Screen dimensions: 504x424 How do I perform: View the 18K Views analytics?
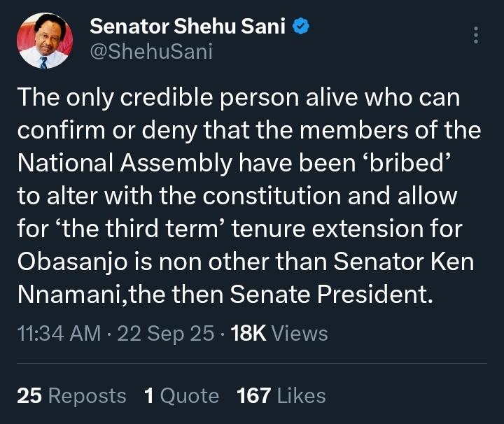click(279, 333)
